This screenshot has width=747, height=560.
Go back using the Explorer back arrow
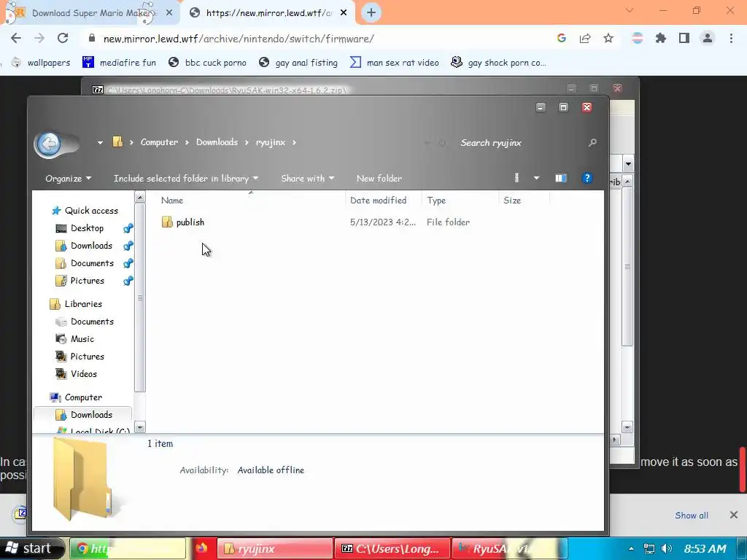49,144
